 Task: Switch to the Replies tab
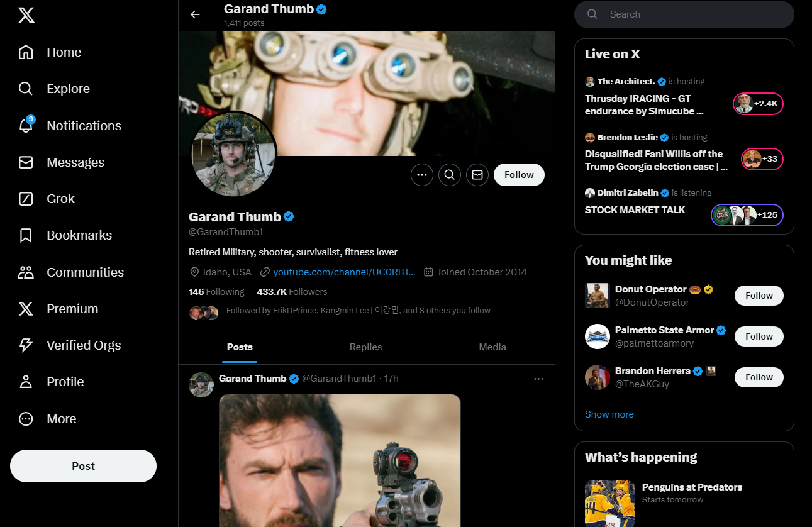[365, 347]
